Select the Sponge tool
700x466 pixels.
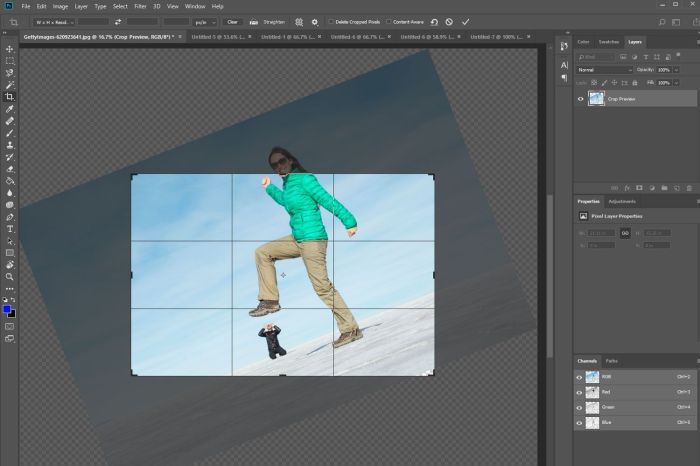tap(9, 205)
